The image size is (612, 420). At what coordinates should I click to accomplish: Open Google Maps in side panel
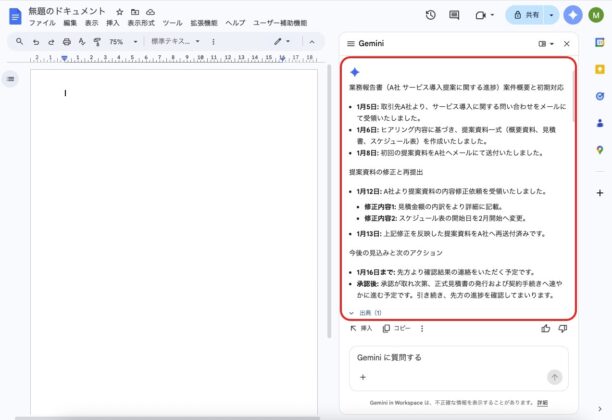tap(600, 150)
